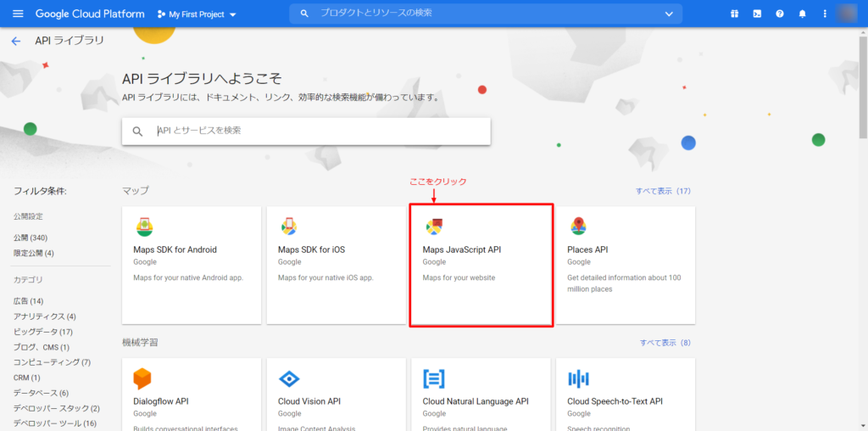The height and width of the screenshot is (431, 868).
Task: Expand the top search bar dropdown arrow
Action: tap(670, 14)
